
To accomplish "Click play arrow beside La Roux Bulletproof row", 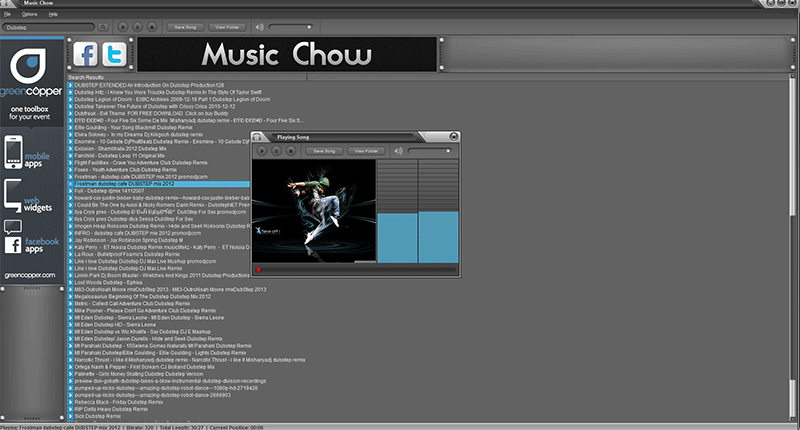I will point(70,254).
